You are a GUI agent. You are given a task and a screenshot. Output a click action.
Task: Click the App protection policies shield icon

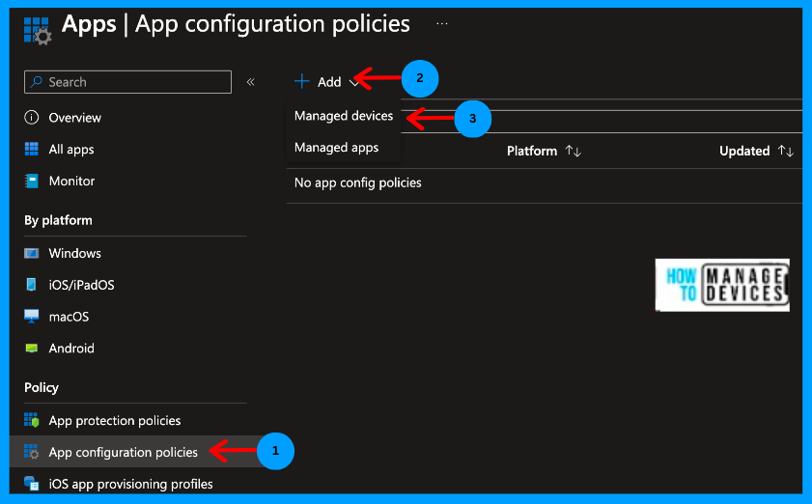tap(32, 420)
